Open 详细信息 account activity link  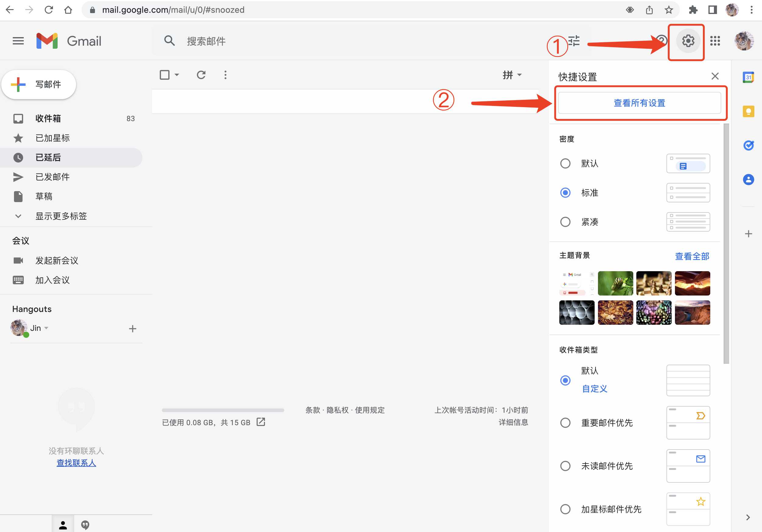click(x=513, y=422)
